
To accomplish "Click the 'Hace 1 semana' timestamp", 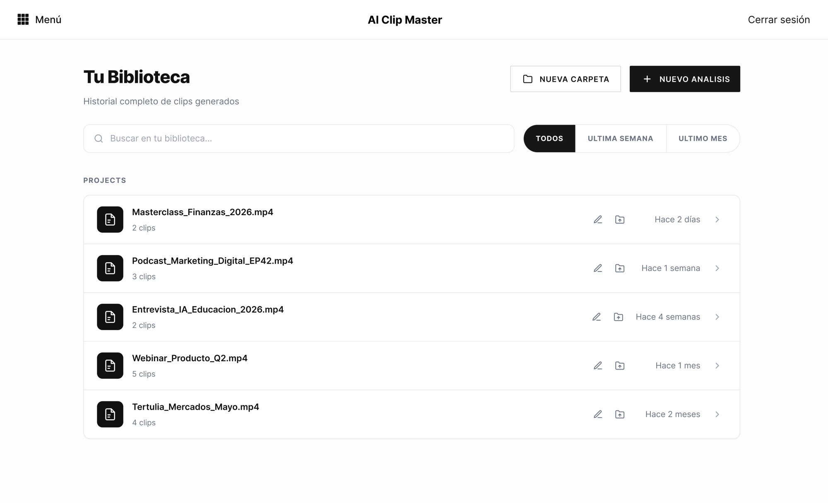I will coord(671,268).
